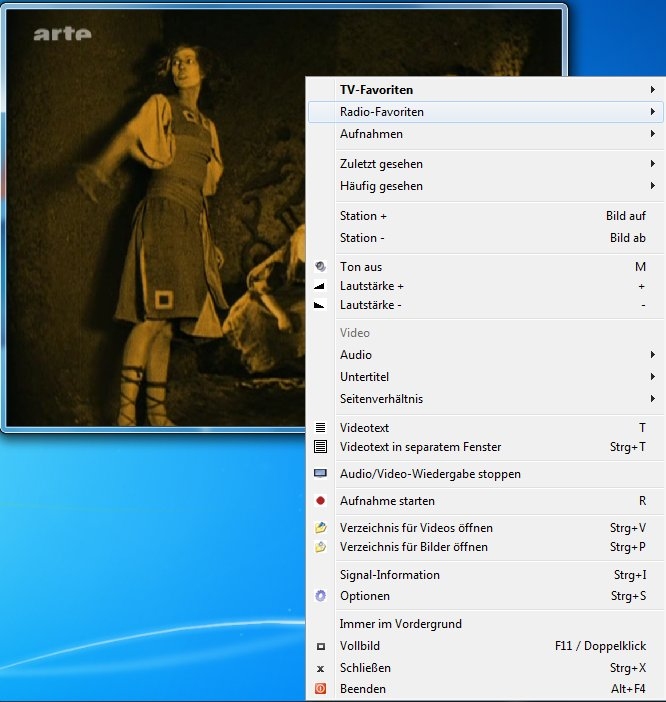Stop playback via Audio/Video-Wiedergabe stoppen
The height and width of the screenshot is (702, 666).
[x=430, y=474]
